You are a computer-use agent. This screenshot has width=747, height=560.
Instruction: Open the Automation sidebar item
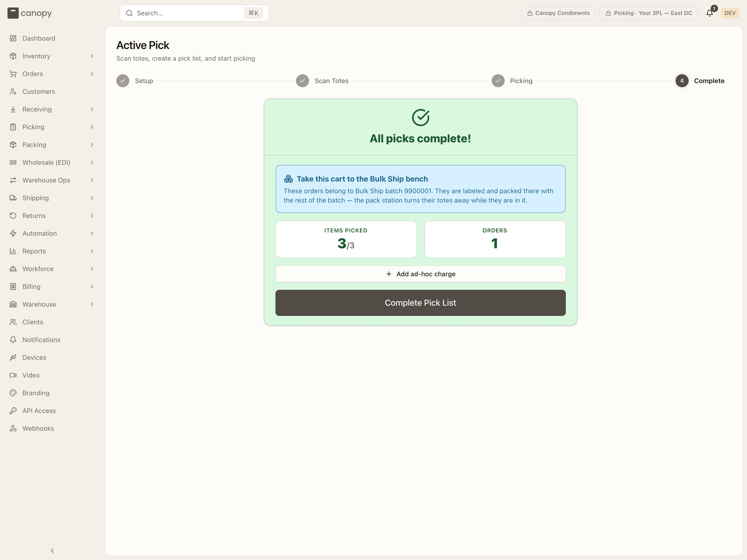click(x=52, y=233)
